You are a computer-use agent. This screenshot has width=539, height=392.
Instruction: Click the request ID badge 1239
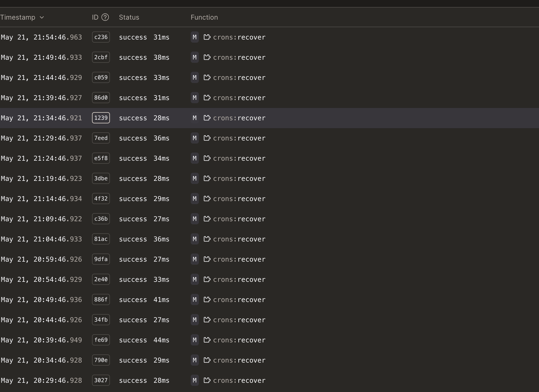click(101, 118)
